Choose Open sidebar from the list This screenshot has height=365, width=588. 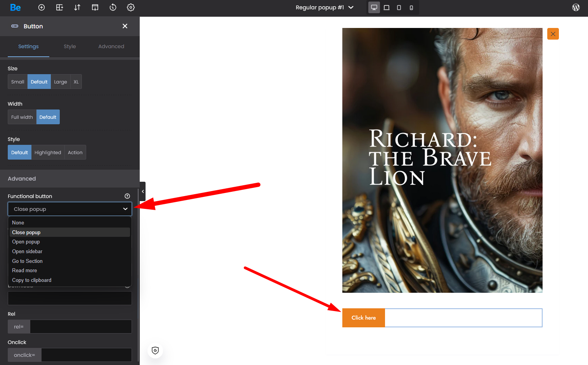pos(27,252)
